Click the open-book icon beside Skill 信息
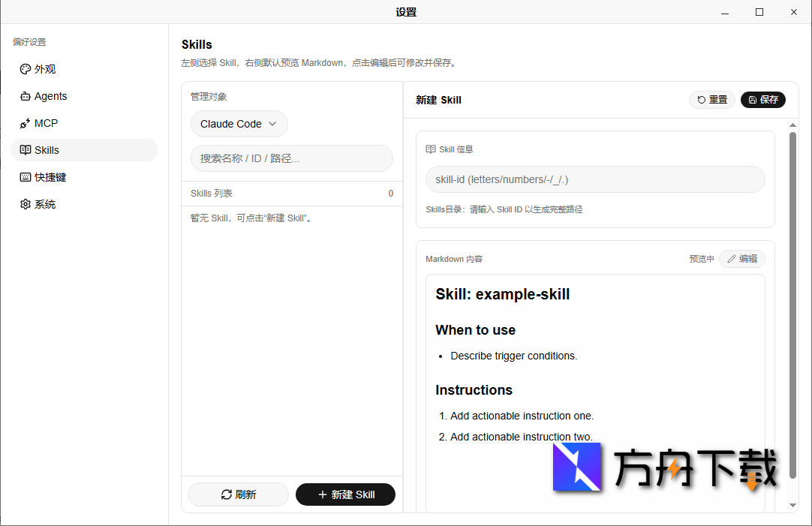 click(432, 149)
